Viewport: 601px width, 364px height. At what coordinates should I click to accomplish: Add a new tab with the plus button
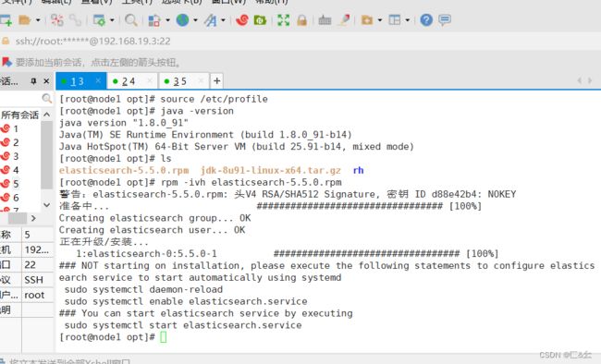(x=216, y=81)
